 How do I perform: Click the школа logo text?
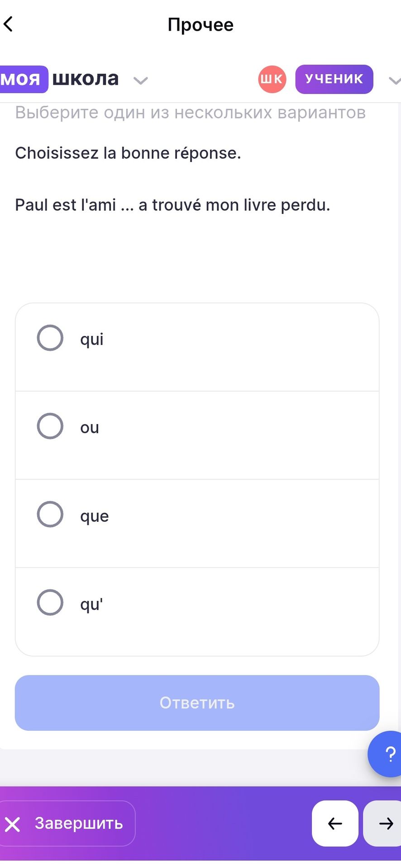[86, 79]
